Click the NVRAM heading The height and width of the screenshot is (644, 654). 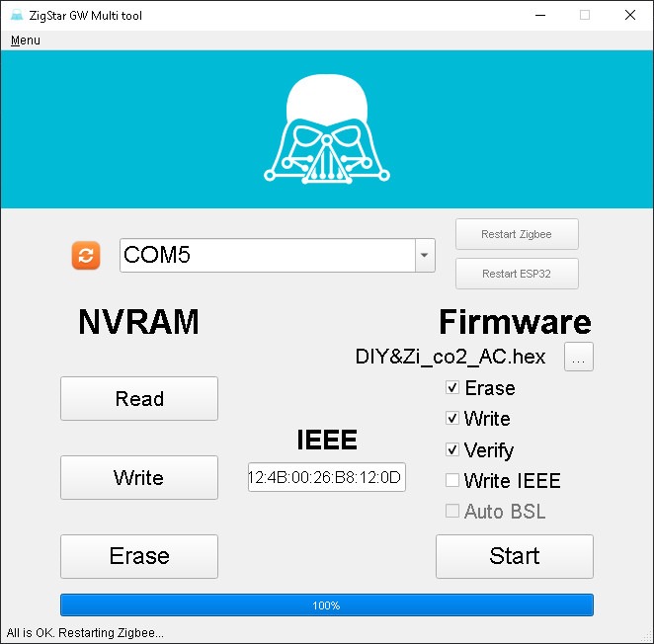[138, 322]
